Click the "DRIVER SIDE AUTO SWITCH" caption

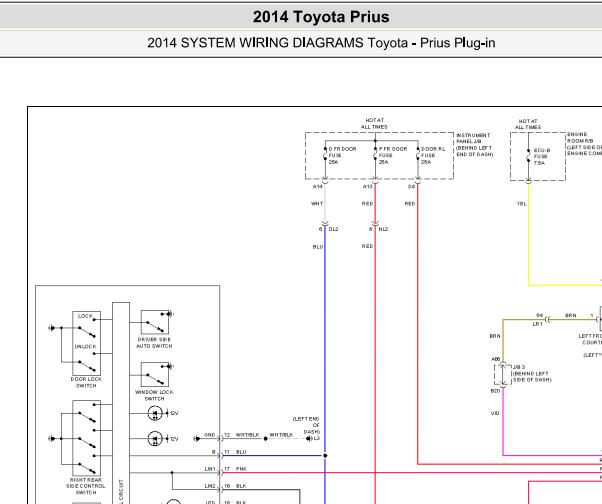pos(154,343)
